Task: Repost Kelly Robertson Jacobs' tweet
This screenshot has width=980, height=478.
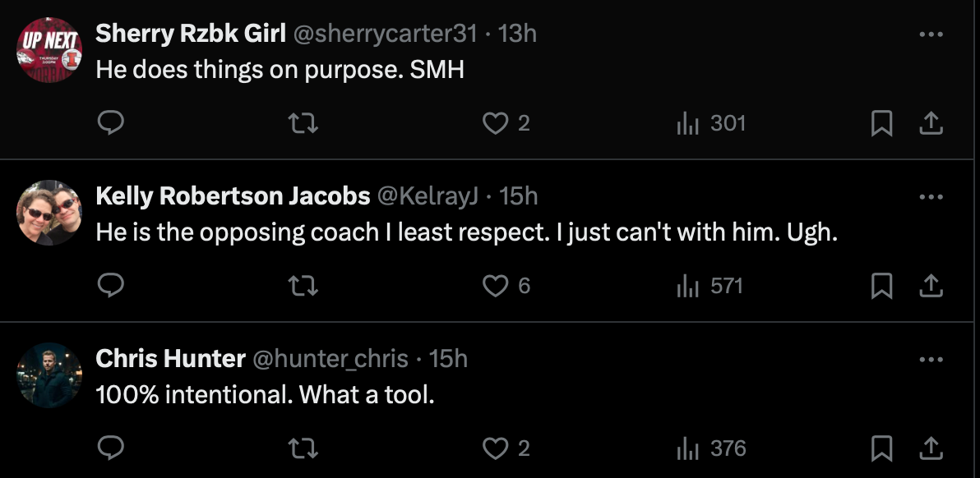Action: point(304,285)
